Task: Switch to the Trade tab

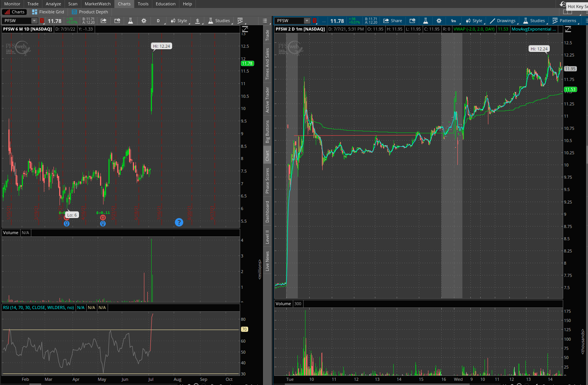Action: point(33,4)
